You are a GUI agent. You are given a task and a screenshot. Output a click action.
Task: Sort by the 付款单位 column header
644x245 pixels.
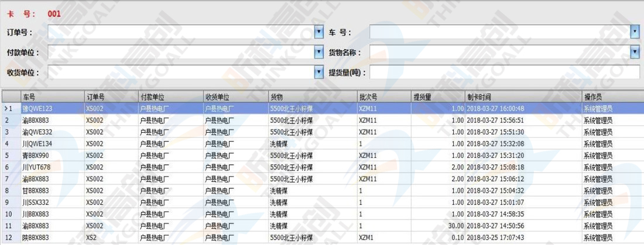click(170, 97)
